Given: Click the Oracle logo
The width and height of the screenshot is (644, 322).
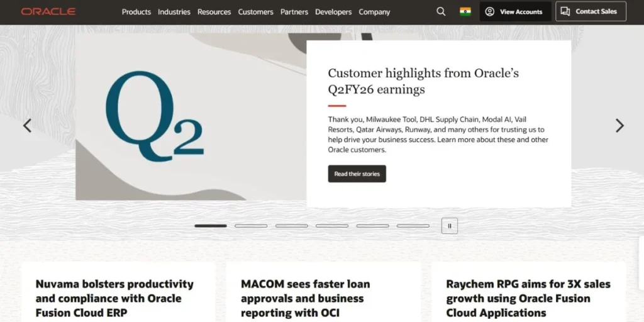Looking at the screenshot, I should click(48, 11).
